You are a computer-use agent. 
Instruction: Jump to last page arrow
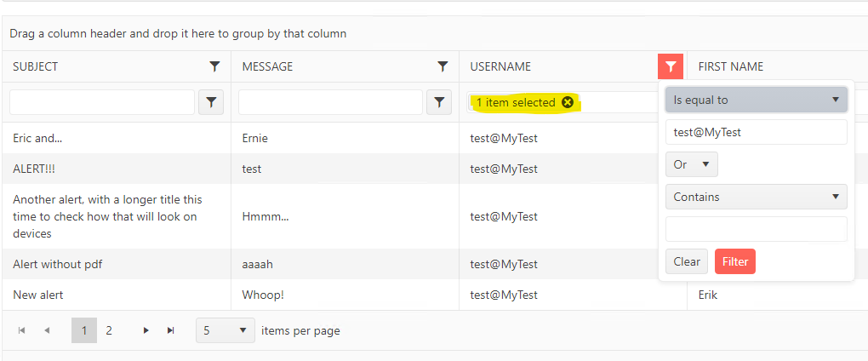coord(171,330)
